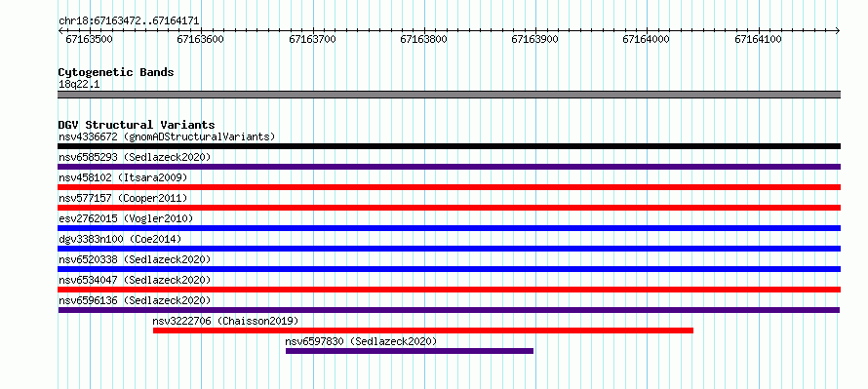Click the gray 18q22.1 cytogenetic band bar

pos(449,95)
